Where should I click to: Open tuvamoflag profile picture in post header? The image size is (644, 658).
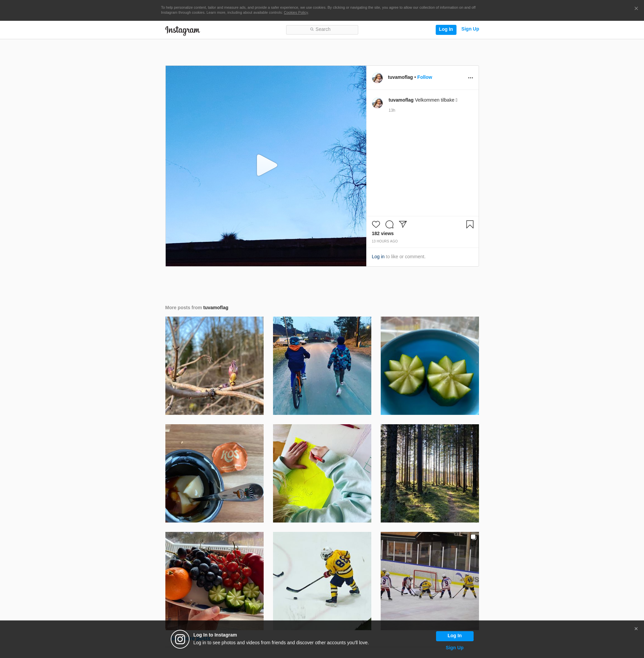[377, 78]
